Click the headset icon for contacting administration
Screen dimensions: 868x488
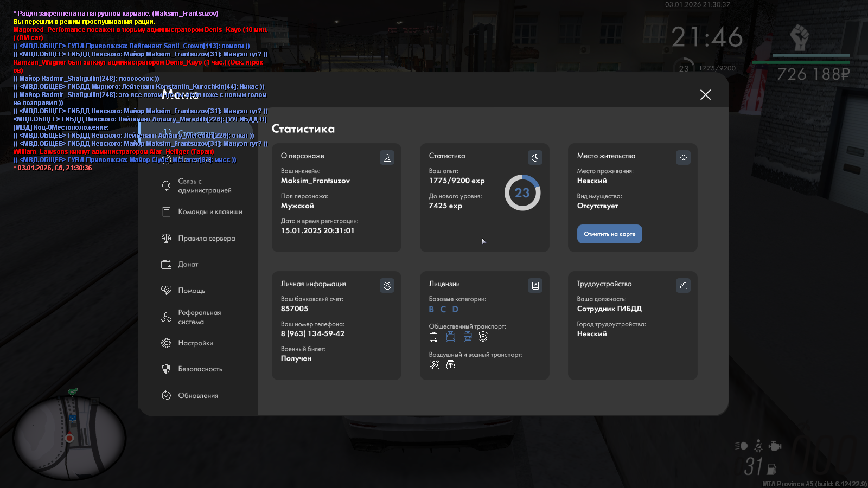coord(166,186)
